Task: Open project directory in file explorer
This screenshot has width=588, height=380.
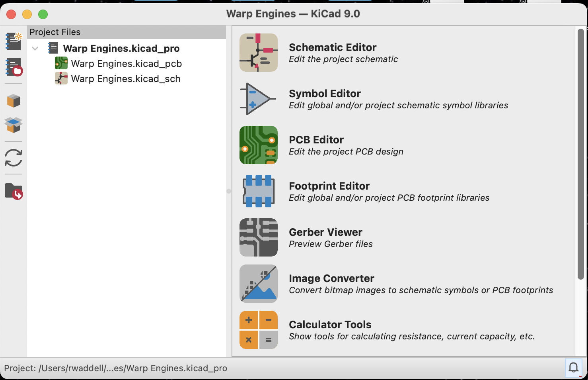Action: pos(14,191)
